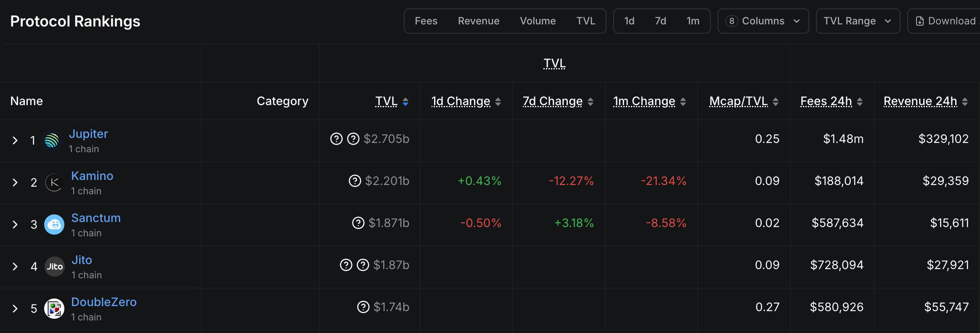Expand the DoubleZero row chevron
Viewport: 980px width, 333px height.
coord(15,309)
